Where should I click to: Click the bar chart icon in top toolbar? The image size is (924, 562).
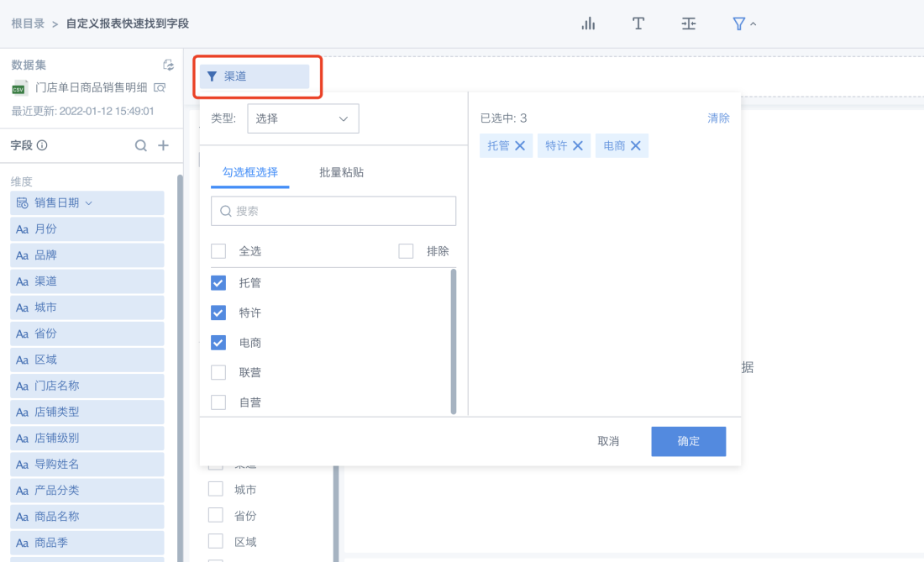588,24
